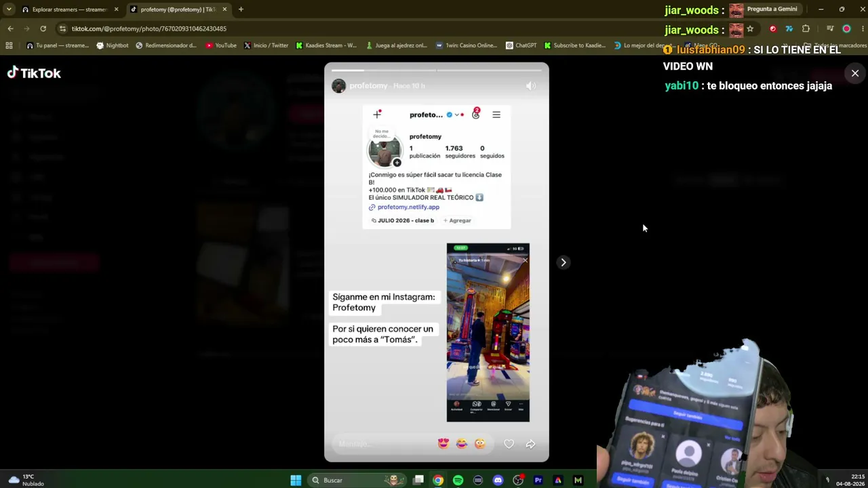The width and height of the screenshot is (868, 488).
Task: React with the heart-eyes emoji
Action: pyautogui.click(x=443, y=444)
